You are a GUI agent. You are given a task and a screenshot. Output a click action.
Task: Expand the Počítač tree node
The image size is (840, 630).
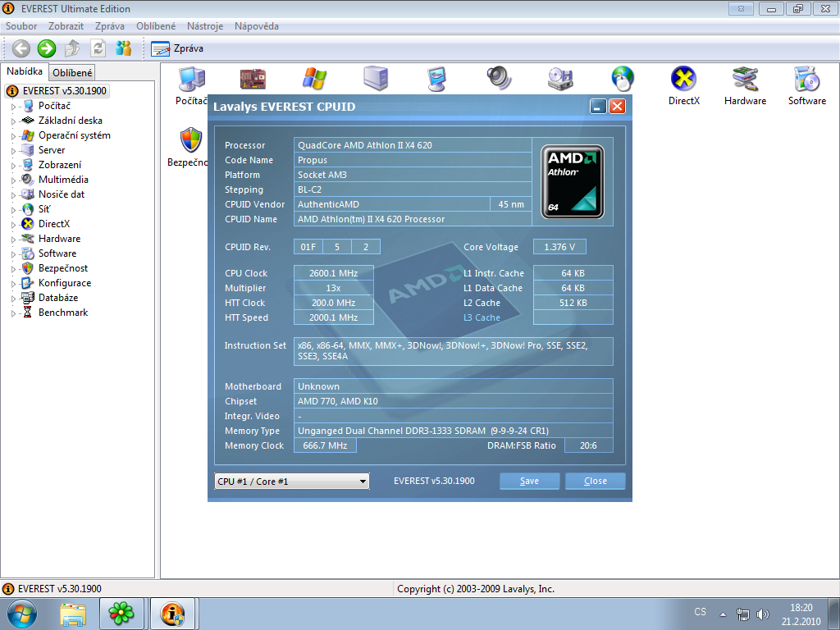(13, 107)
